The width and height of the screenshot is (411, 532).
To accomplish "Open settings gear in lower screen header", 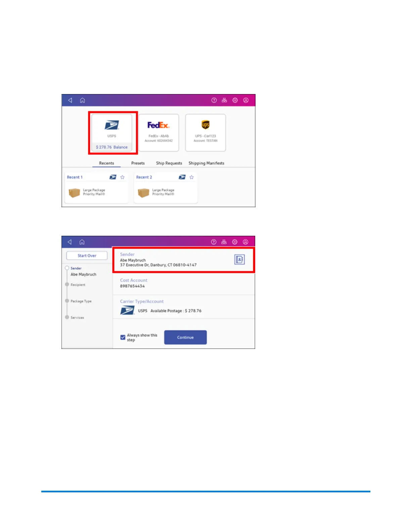I will (x=235, y=242).
